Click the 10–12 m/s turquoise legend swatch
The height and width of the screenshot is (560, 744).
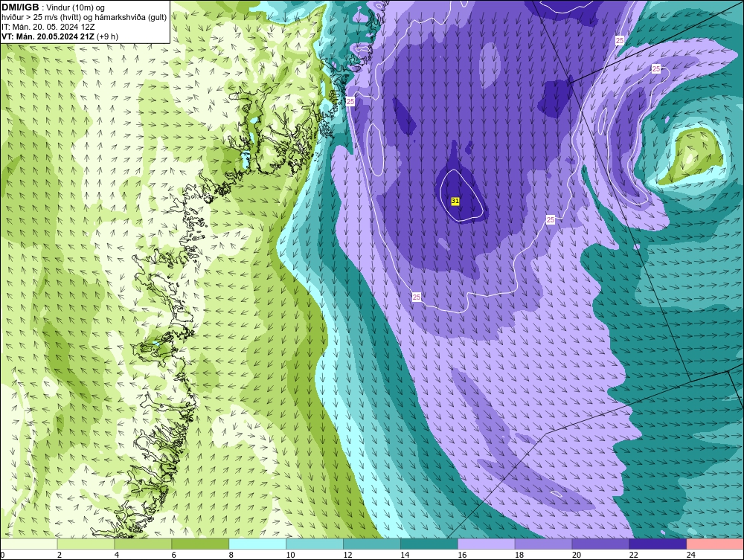pos(315,544)
